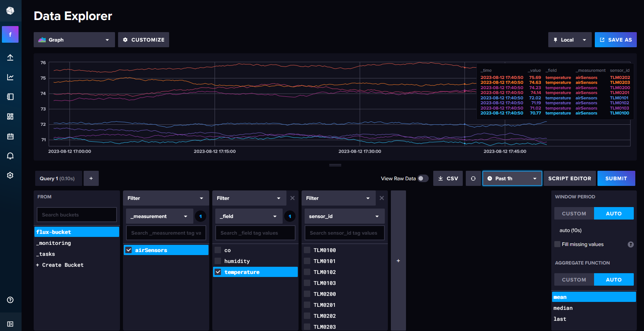Viewport: 644px width, 331px height.
Task: Switch Window Period to Custom
Action: coord(574,213)
